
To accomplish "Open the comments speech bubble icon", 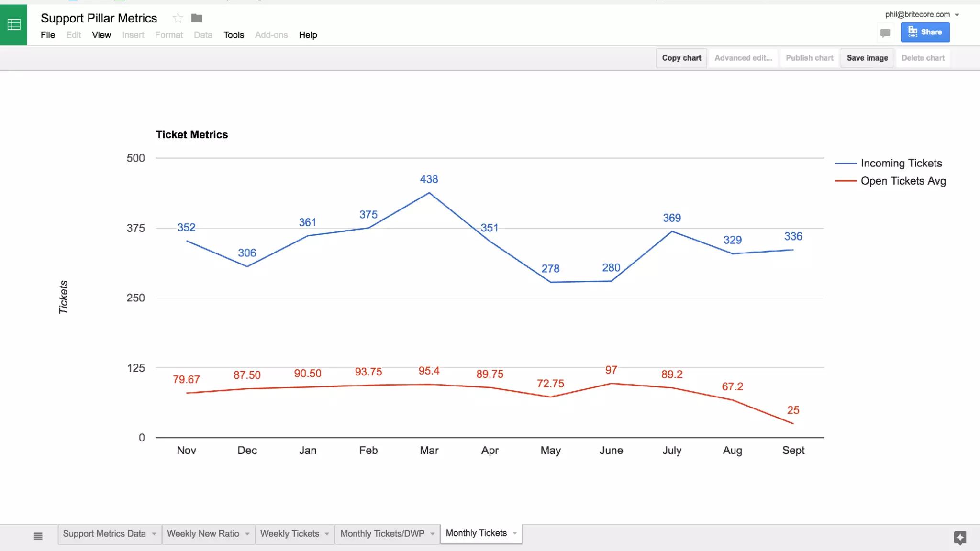I will [x=885, y=33].
